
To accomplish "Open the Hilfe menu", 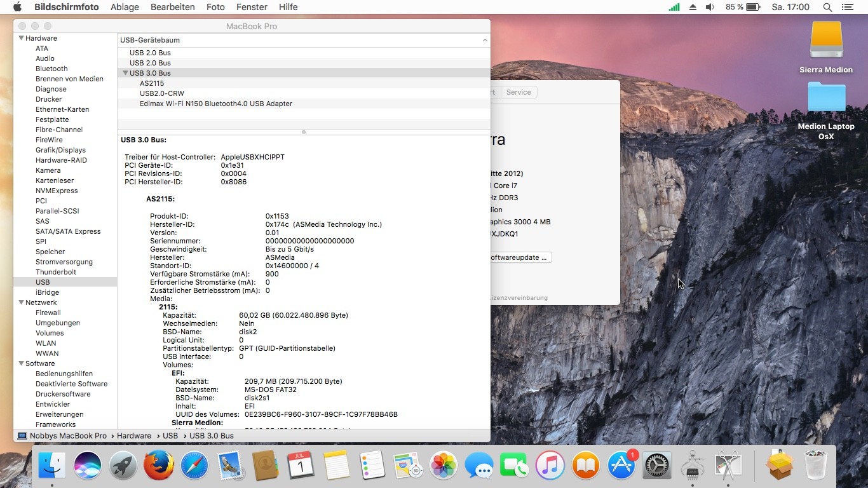I will tap(288, 7).
